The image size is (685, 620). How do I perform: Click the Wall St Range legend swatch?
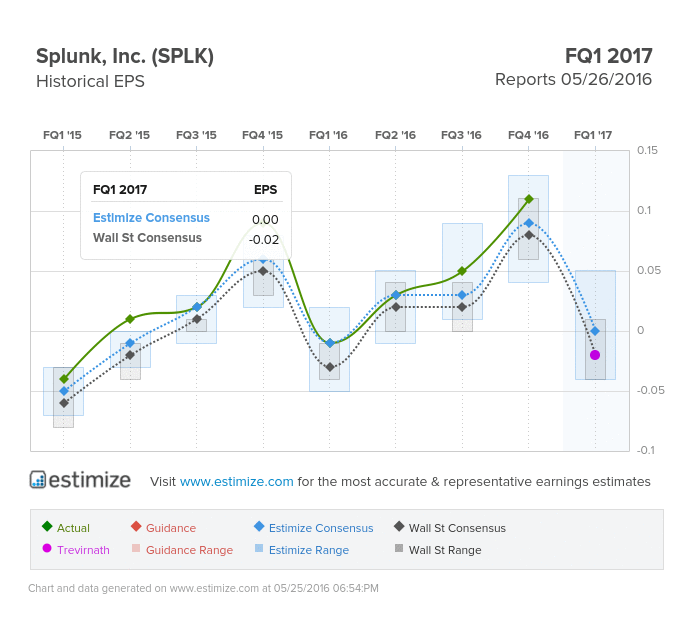pyautogui.click(x=399, y=548)
